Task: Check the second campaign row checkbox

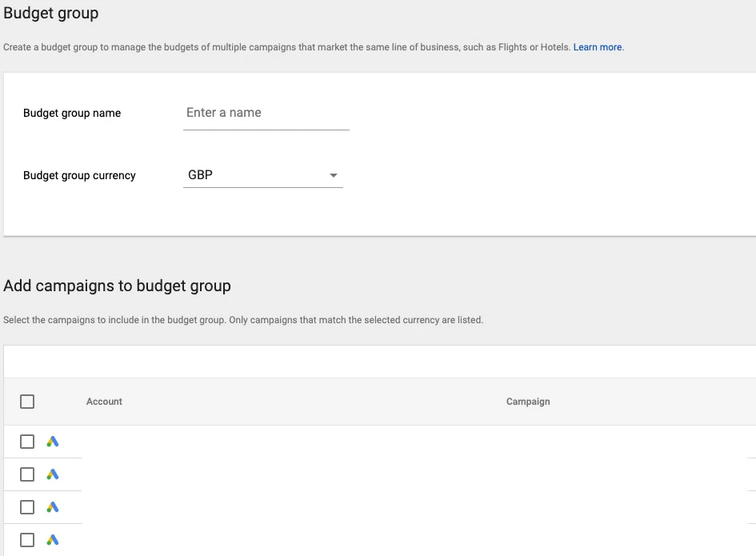Action: [x=27, y=474]
